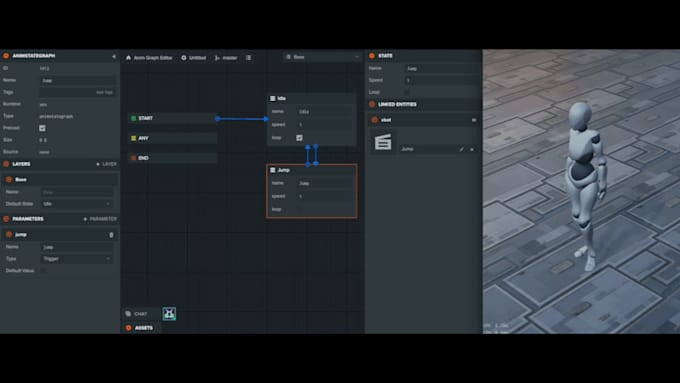Viewport: 680px width, 383px height.
Task: Edit the Base layer Name field
Action: pos(77,192)
